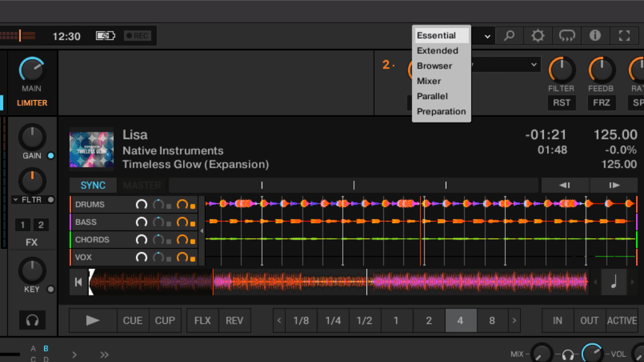Show larger loop sizes with right chevron
Viewport: 644px width, 362px height.
[514, 321]
